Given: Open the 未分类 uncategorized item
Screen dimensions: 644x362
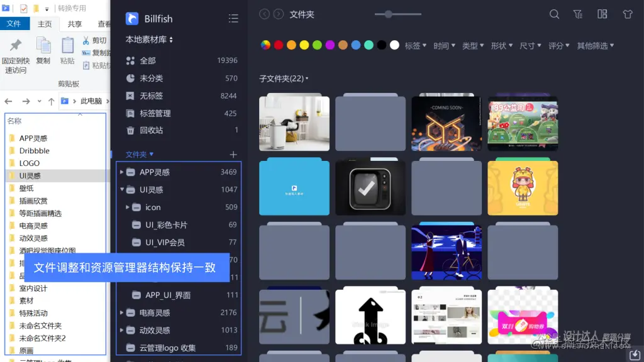Looking at the screenshot, I should 181,78.
